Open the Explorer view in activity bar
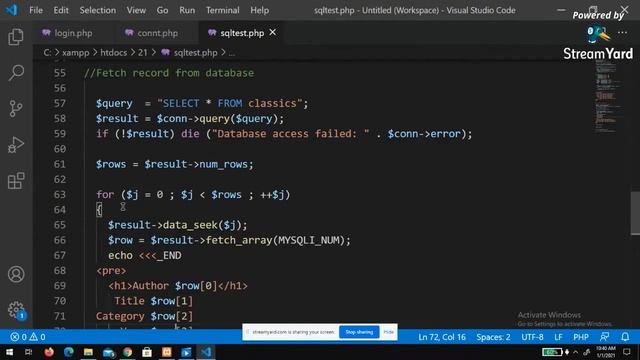Viewport: 640px width, 360px height. tap(16, 37)
